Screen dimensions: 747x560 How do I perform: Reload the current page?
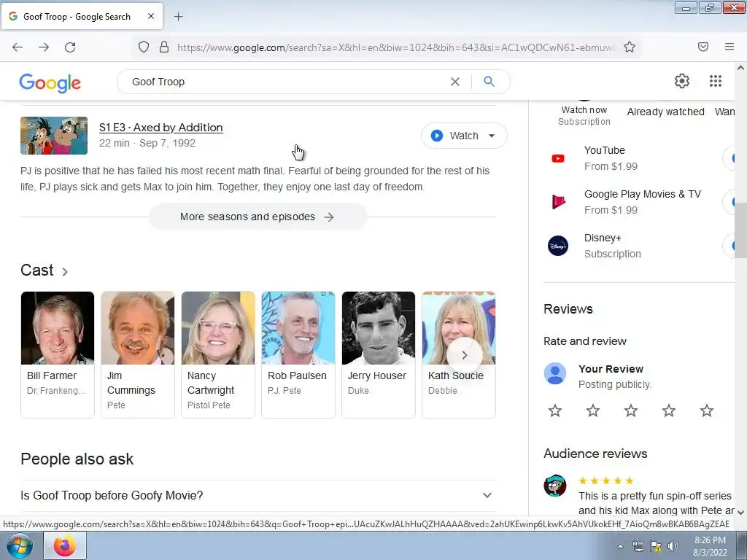pyautogui.click(x=70, y=47)
